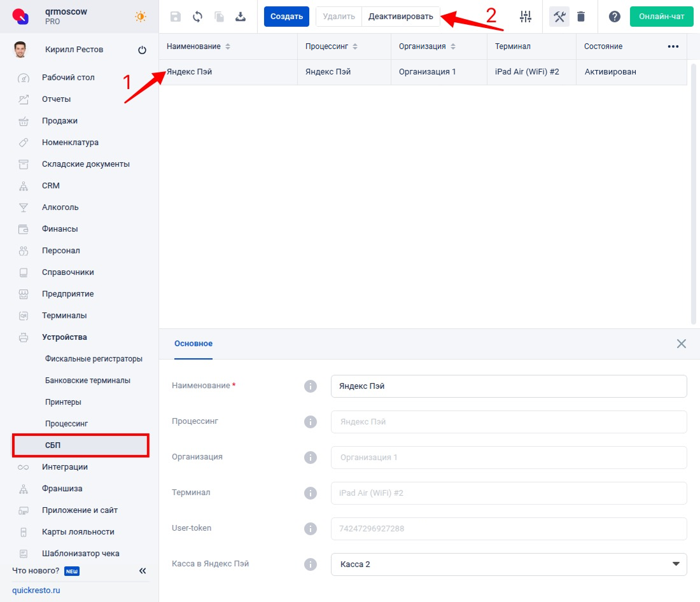
Task: Click the save floppy disk icon
Action: (176, 17)
